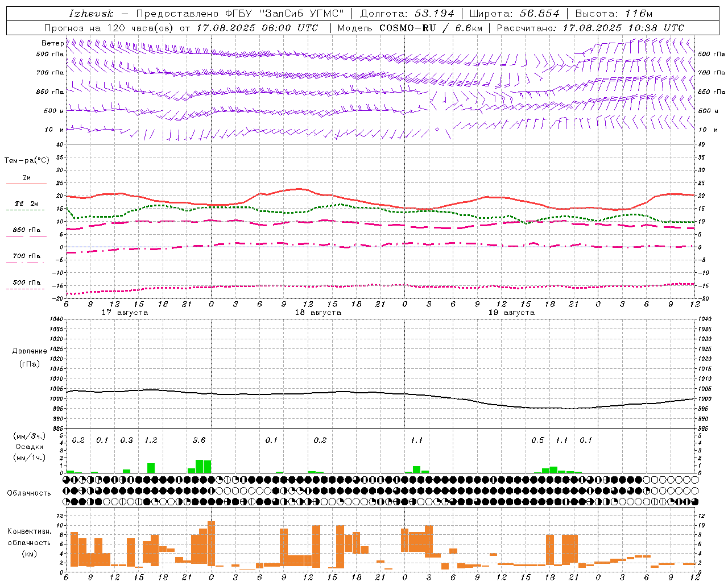Image resolution: width=728 pixels, height=582 pixels.
Task: Click the 18 августа date label
Action: click(318, 313)
